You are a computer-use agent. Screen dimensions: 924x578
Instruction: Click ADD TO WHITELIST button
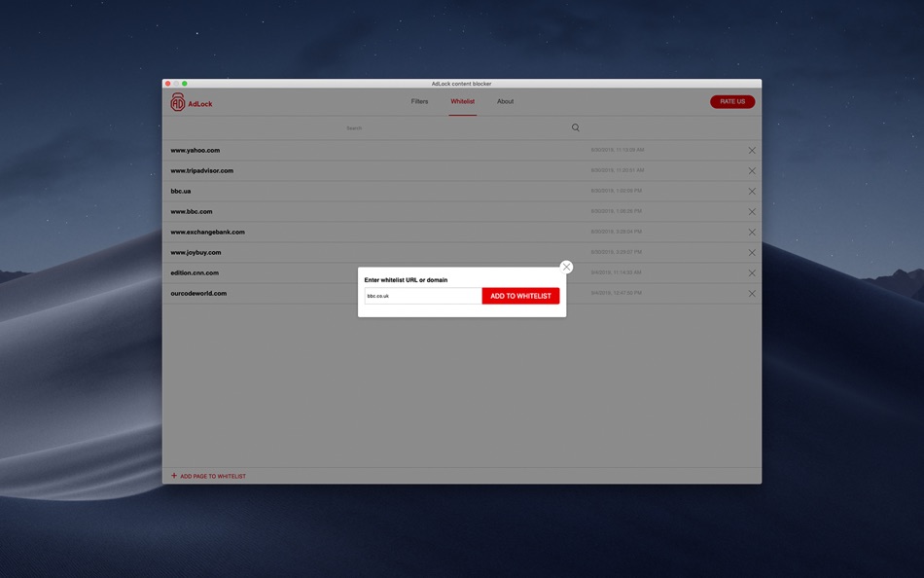pos(520,294)
